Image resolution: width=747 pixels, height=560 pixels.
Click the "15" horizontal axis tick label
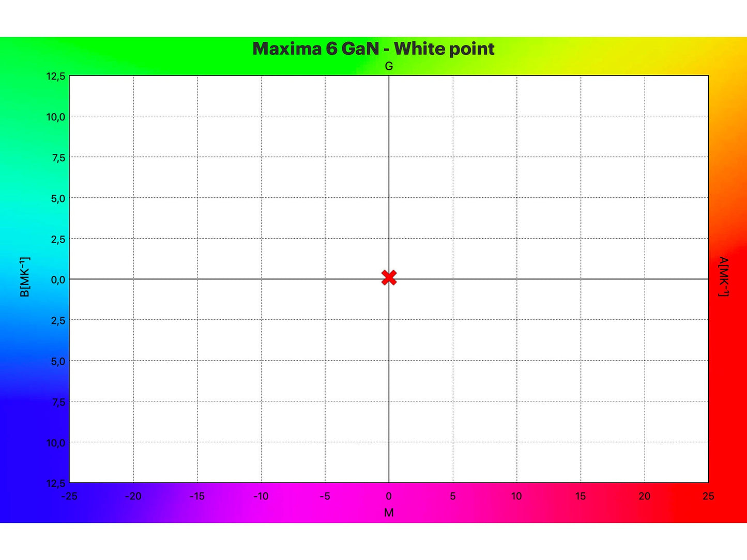[x=581, y=496]
